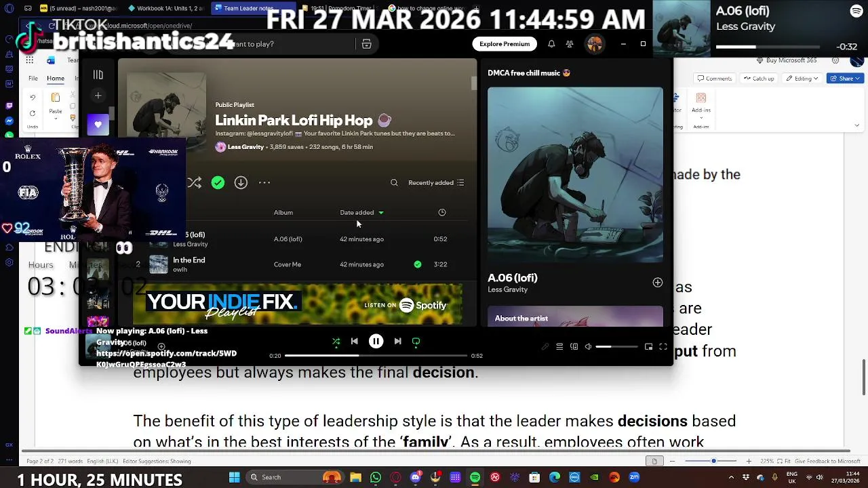The width and height of the screenshot is (868, 488).
Task: Mute Spotify with the speaker icon
Action: point(588,347)
